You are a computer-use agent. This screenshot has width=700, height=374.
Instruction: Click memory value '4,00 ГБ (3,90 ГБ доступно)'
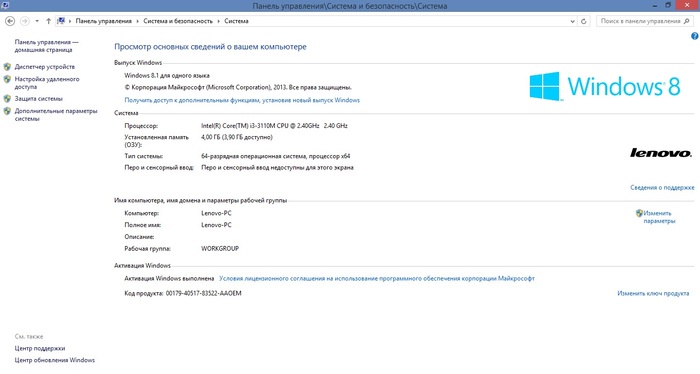pos(237,137)
